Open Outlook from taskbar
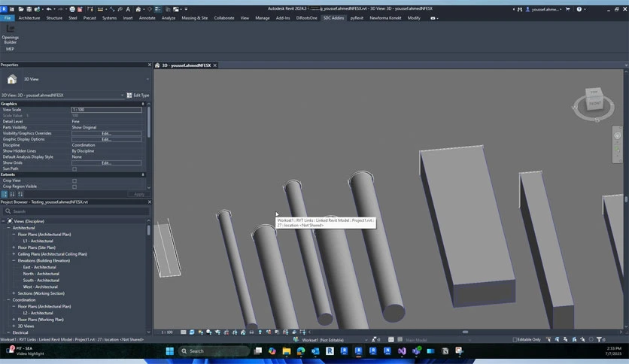Screen dimensions: 629x364 [315, 351]
